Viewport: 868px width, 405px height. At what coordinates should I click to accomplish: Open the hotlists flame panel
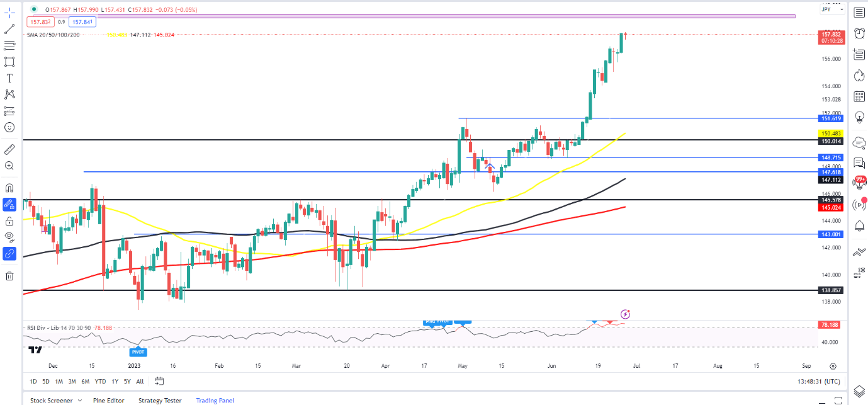(x=859, y=76)
